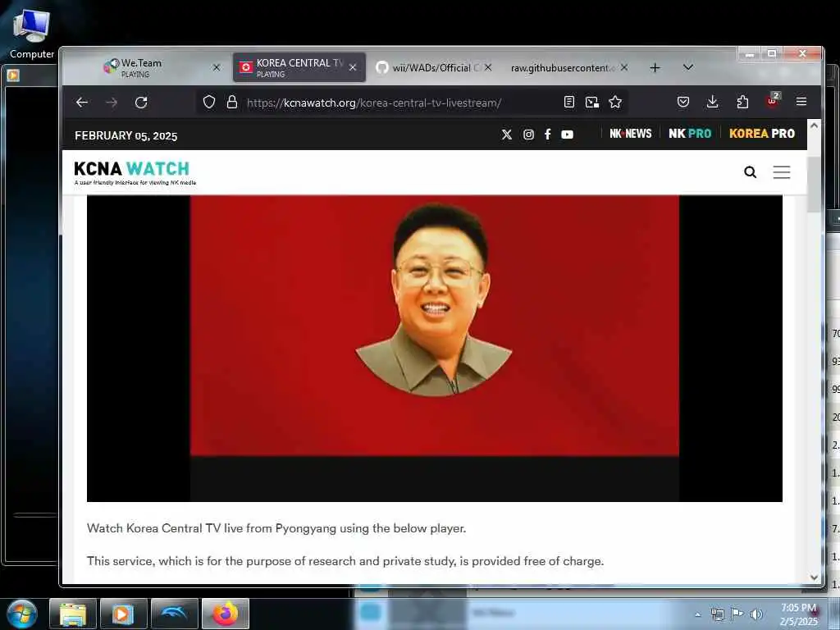Toggle reader view icon in address bar

coord(569,102)
